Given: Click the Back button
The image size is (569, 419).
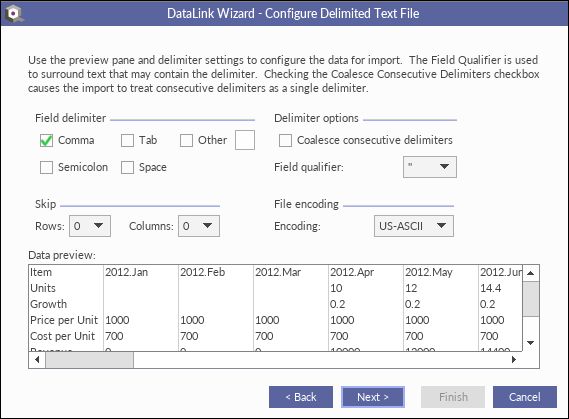Looking at the screenshot, I should pyautogui.click(x=301, y=397).
